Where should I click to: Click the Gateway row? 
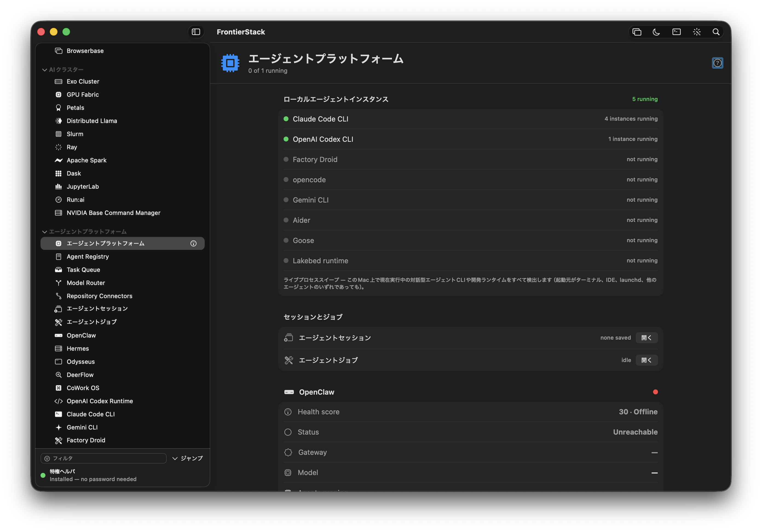(x=470, y=452)
